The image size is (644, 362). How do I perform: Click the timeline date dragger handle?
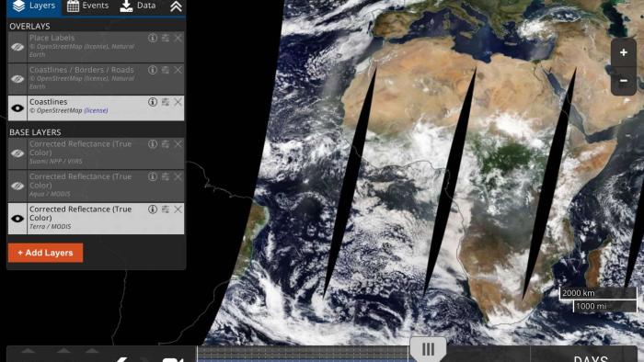pos(428,349)
